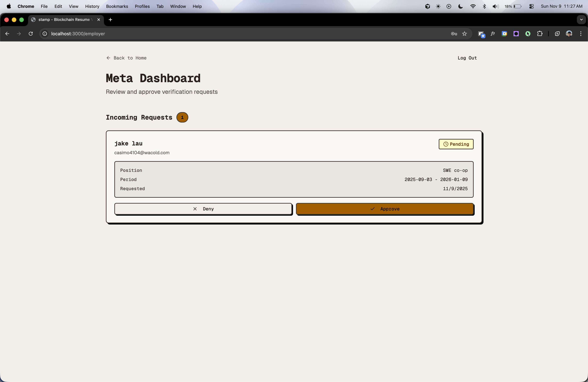Go back with the browser back arrow
Screen dimensions: 588x382
pos(7,34)
